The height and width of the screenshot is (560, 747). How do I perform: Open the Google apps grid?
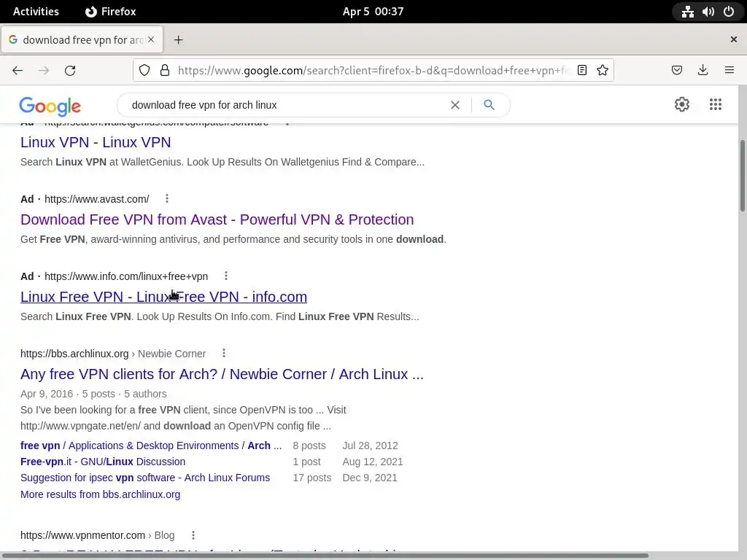(715, 104)
